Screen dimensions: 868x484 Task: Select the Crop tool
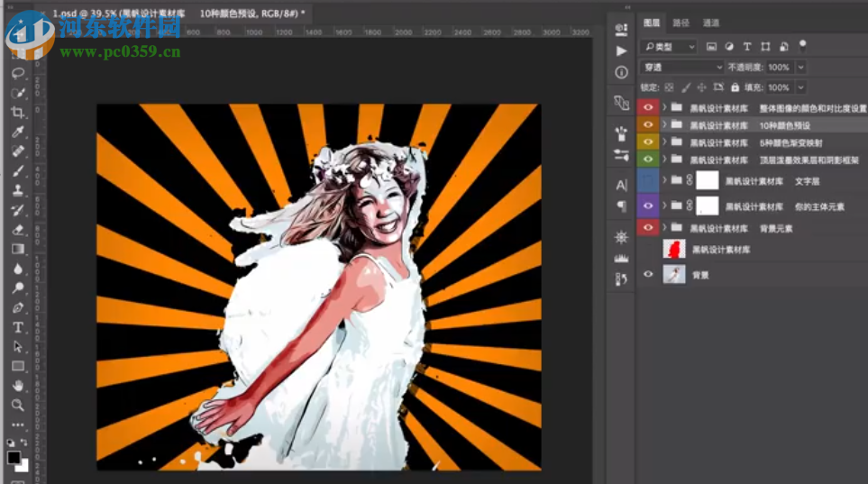click(x=18, y=113)
